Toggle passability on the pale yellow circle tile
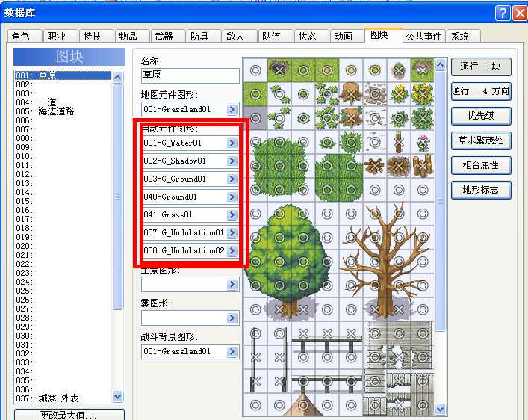 351,70
